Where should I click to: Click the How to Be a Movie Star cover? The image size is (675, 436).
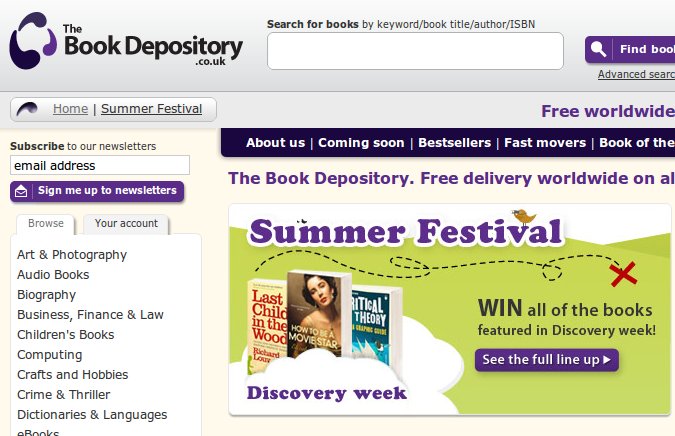pyautogui.click(x=319, y=313)
